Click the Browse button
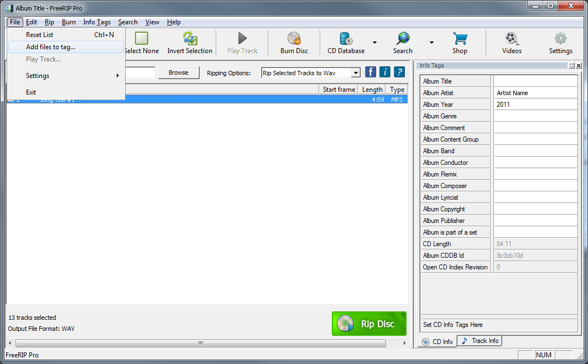 [179, 72]
